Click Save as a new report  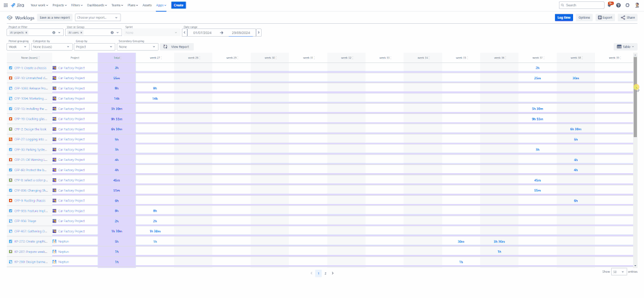(x=55, y=17)
